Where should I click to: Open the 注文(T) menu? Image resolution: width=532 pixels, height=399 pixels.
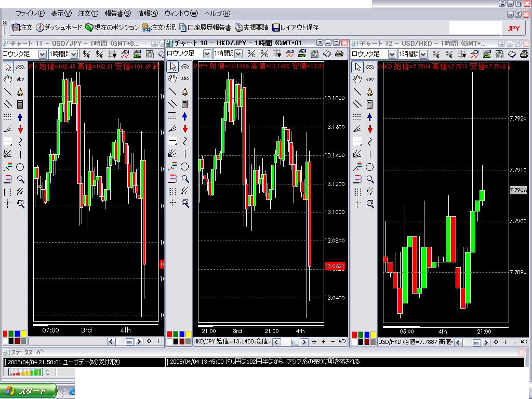pyautogui.click(x=88, y=13)
